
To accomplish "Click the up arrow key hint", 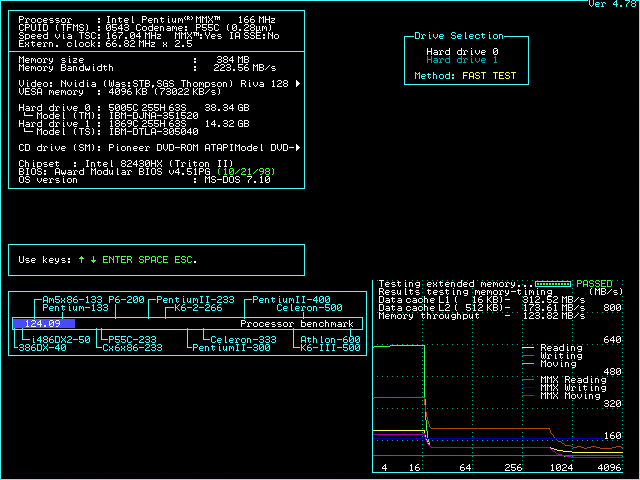I will [81, 260].
